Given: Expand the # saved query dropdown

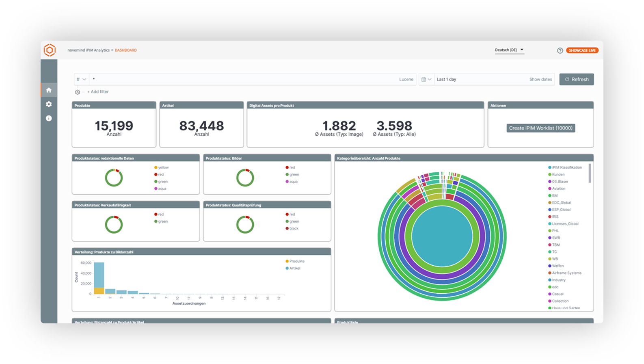Looking at the screenshot, I should [81, 80].
